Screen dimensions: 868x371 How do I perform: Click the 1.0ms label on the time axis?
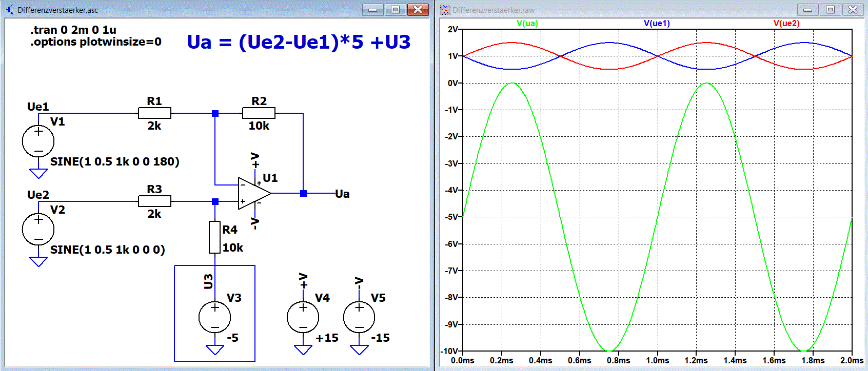click(657, 360)
